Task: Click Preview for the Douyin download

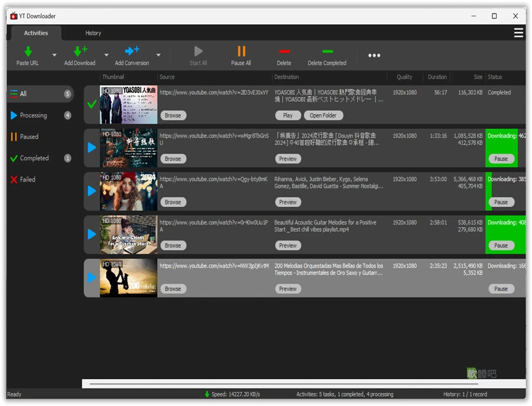Action: (288, 159)
